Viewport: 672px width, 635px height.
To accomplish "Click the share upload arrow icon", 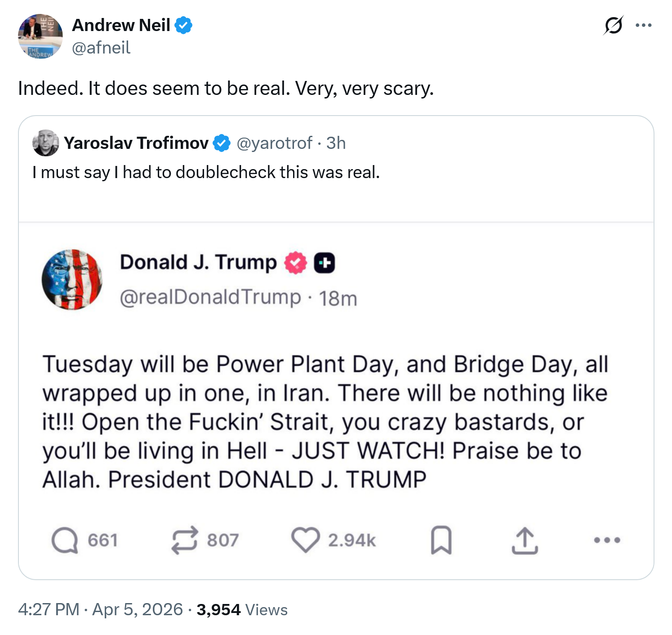I will [525, 540].
